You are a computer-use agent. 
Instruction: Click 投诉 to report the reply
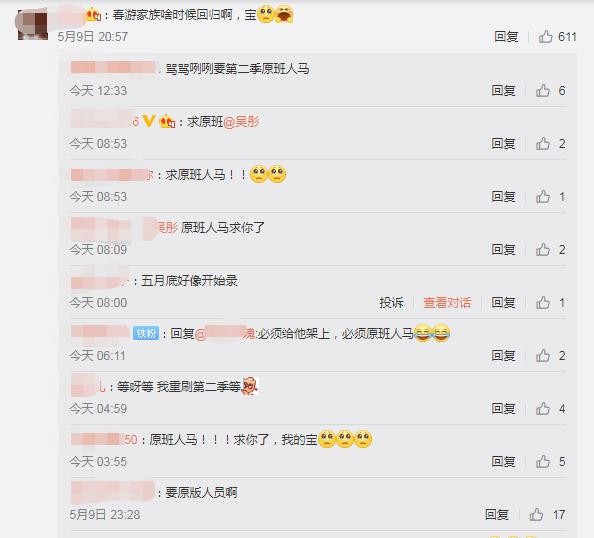pos(391,302)
